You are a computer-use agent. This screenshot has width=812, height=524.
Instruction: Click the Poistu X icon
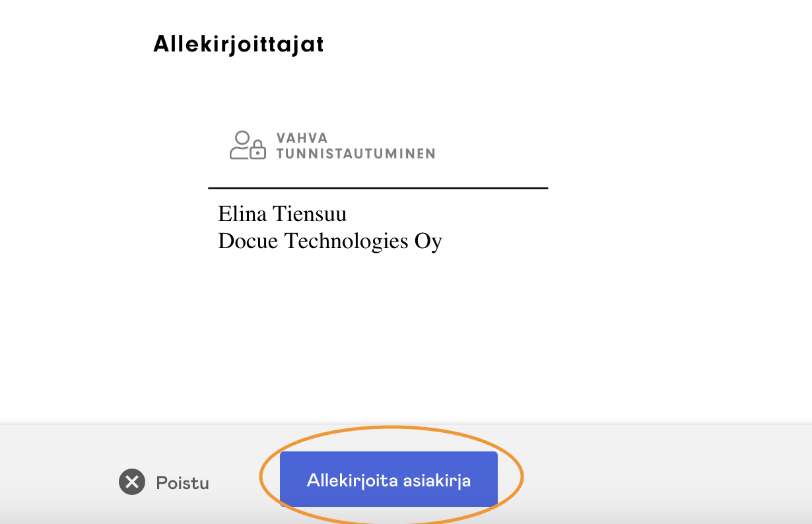click(x=132, y=482)
